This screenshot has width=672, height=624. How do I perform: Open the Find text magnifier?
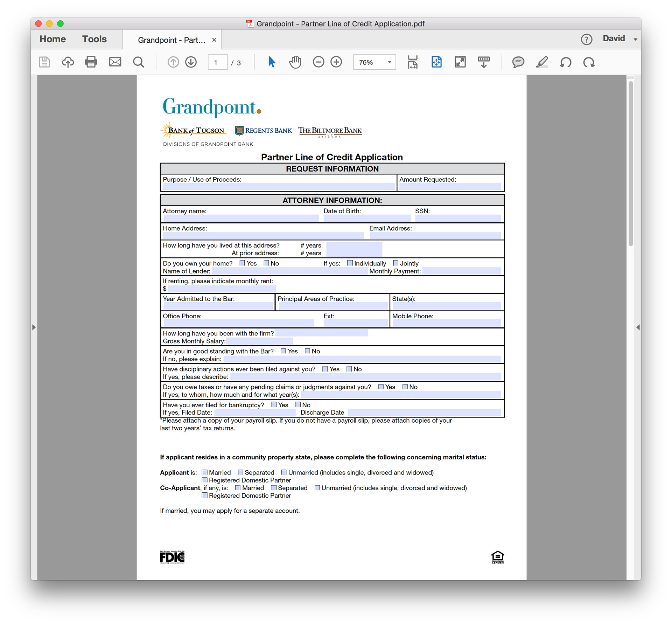point(139,62)
